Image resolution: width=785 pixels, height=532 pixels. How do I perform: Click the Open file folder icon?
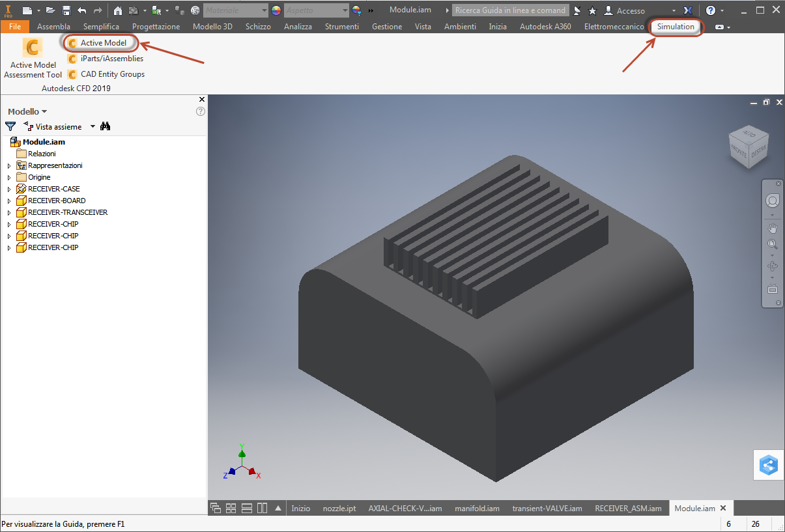[x=50, y=10]
